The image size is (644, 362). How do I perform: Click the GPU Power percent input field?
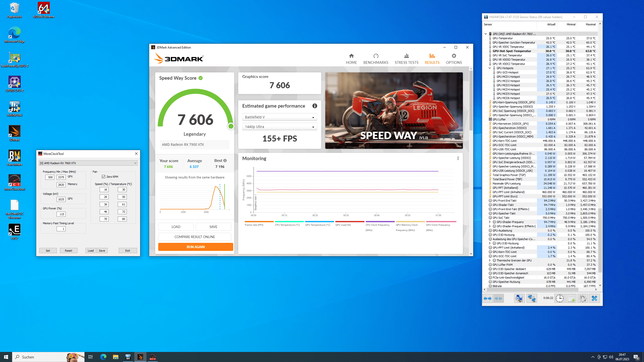[61, 214]
